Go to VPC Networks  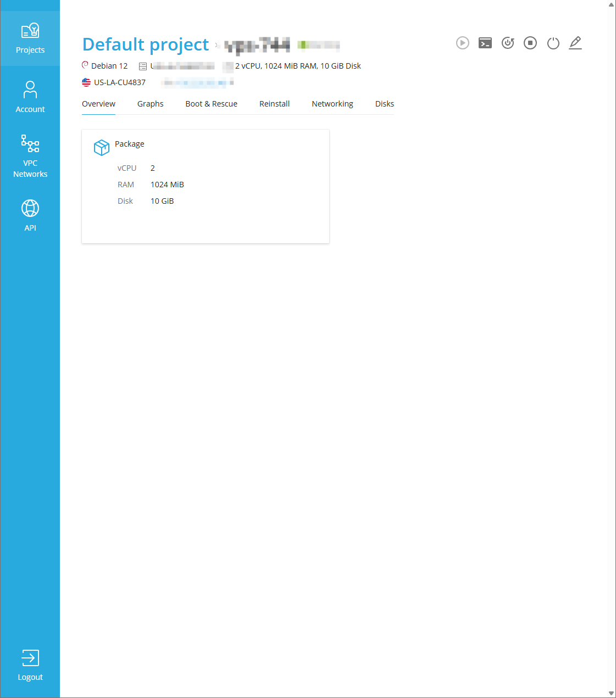pyautogui.click(x=30, y=157)
